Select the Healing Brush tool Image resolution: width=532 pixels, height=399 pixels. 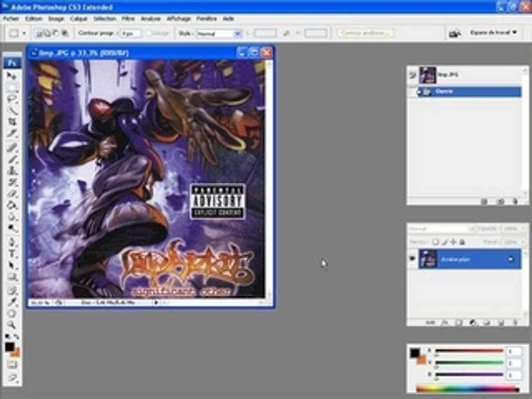pos(12,147)
